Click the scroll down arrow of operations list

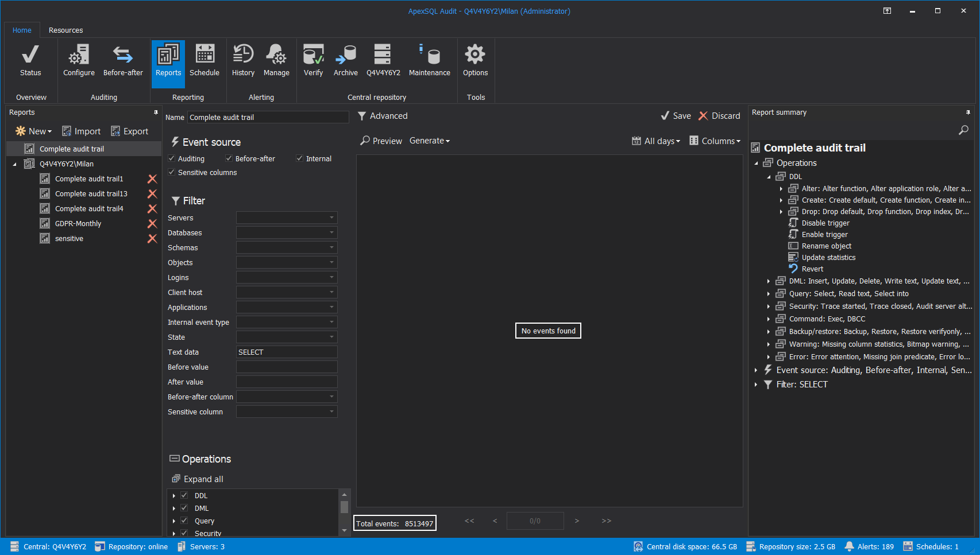[x=345, y=530]
